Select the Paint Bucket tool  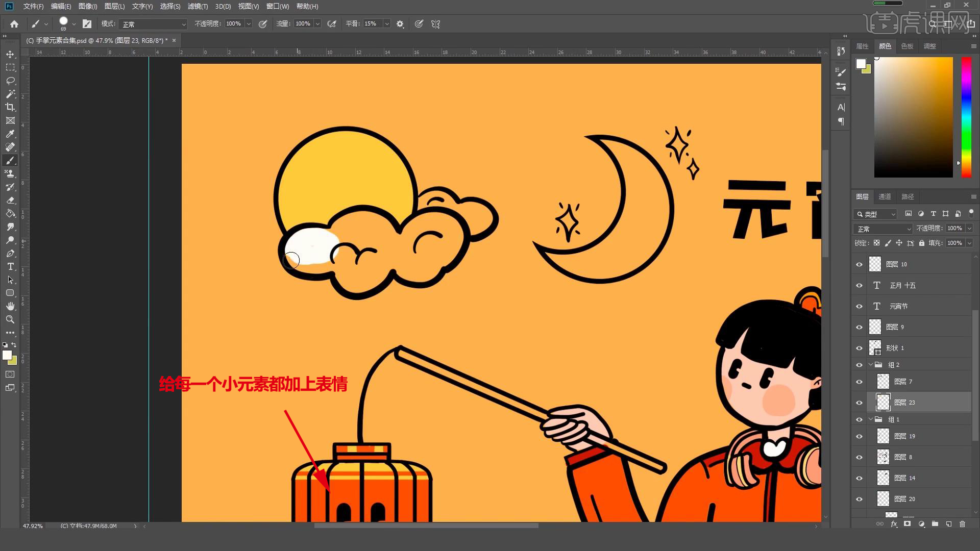click(x=10, y=213)
